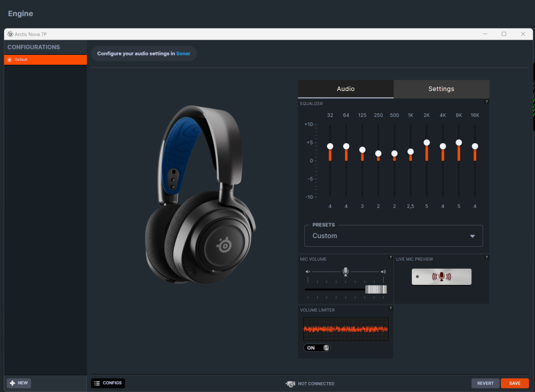Click the low volume speaker icon in Mic Volume

coord(308,272)
